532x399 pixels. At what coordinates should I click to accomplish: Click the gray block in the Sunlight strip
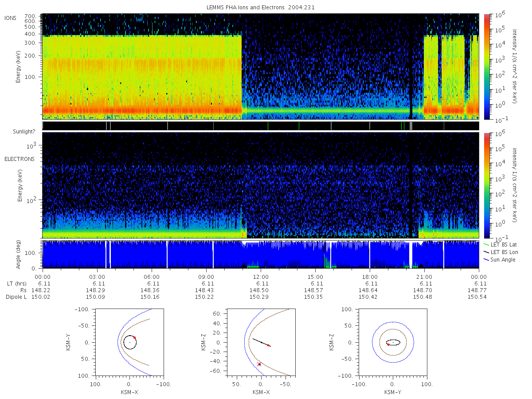[x=411, y=126]
